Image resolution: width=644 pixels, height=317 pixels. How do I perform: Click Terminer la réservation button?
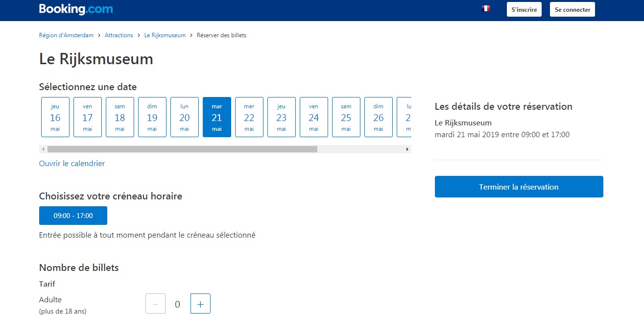[x=519, y=187]
